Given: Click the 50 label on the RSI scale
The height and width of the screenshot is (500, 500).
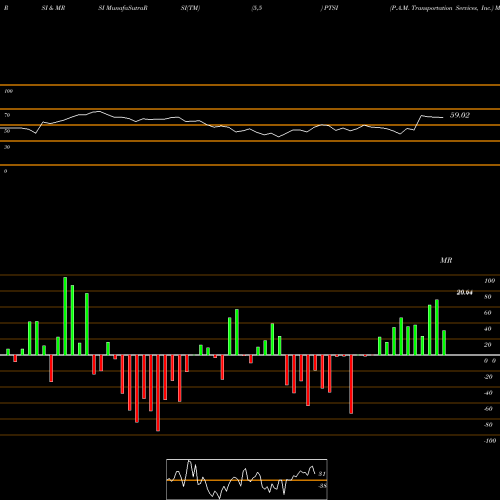Looking at the screenshot, I should [7, 131].
